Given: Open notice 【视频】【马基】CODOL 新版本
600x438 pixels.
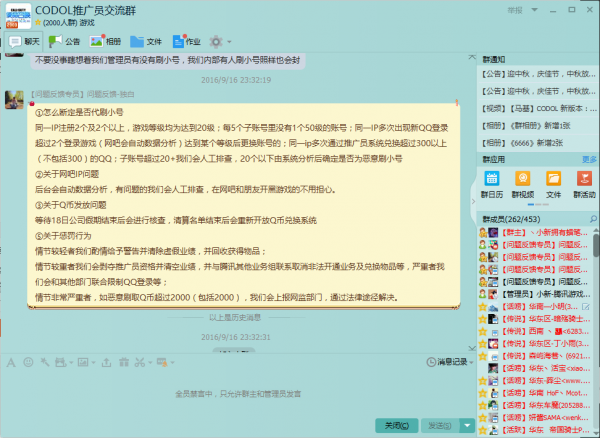Looking at the screenshot, I should coord(538,109).
